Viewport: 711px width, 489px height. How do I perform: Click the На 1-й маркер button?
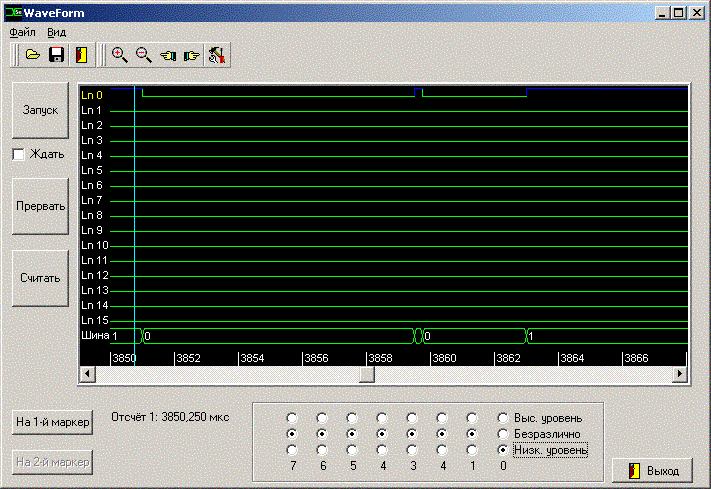point(53,423)
